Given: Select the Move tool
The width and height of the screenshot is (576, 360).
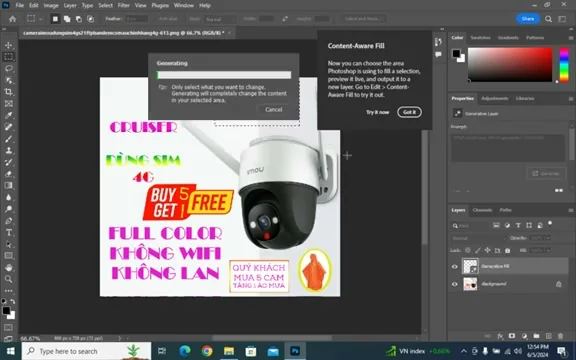Looking at the screenshot, I should 8,45.
